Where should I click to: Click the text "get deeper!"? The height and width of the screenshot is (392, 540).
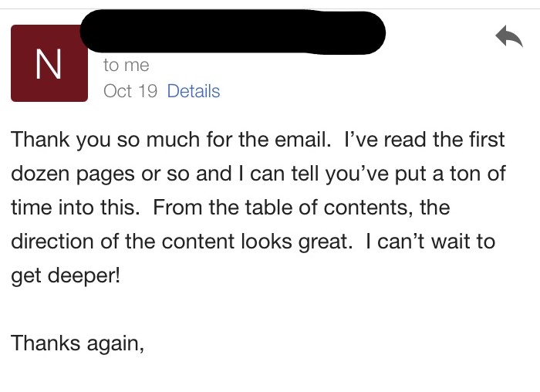pyautogui.click(x=66, y=276)
